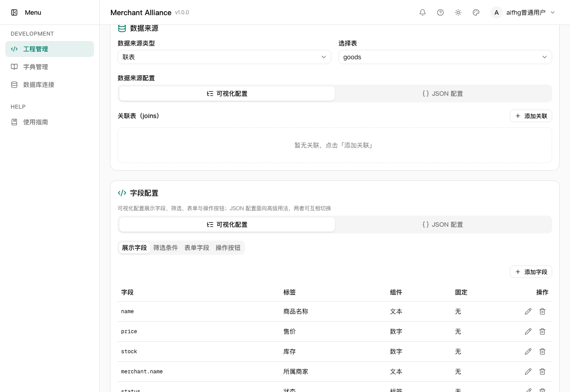Click the Merchant Alliance title

pos(141,12)
